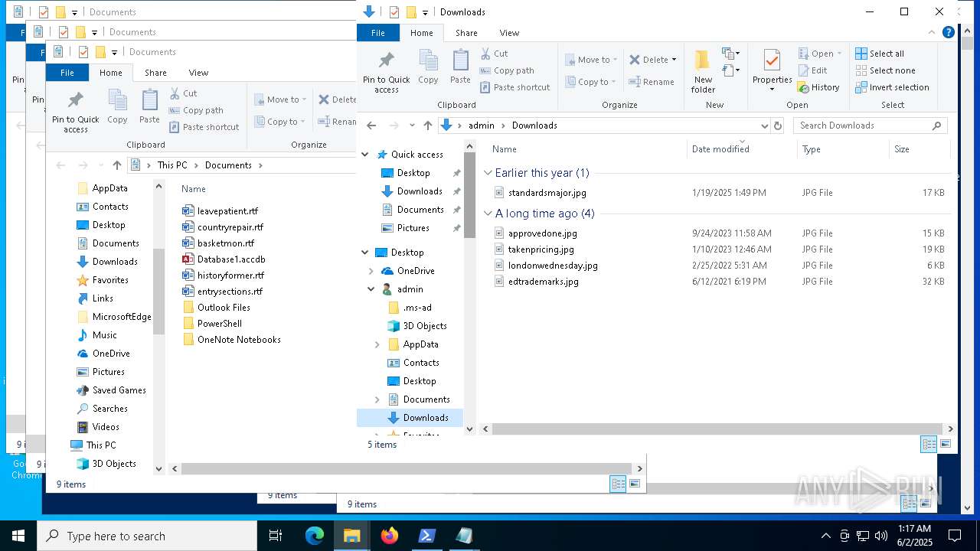980x551 pixels.
Task: Open PowerShell from the taskbar
Action: point(426,536)
